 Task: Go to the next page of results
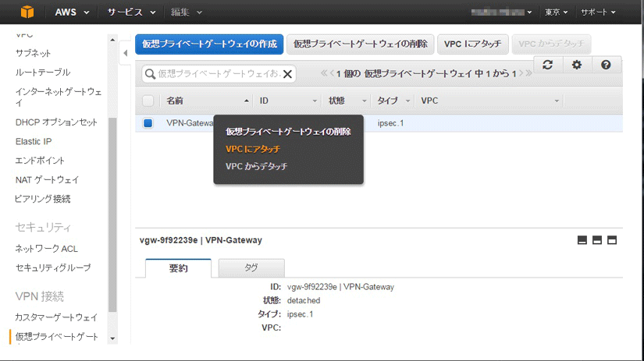(x=520, y=74)
